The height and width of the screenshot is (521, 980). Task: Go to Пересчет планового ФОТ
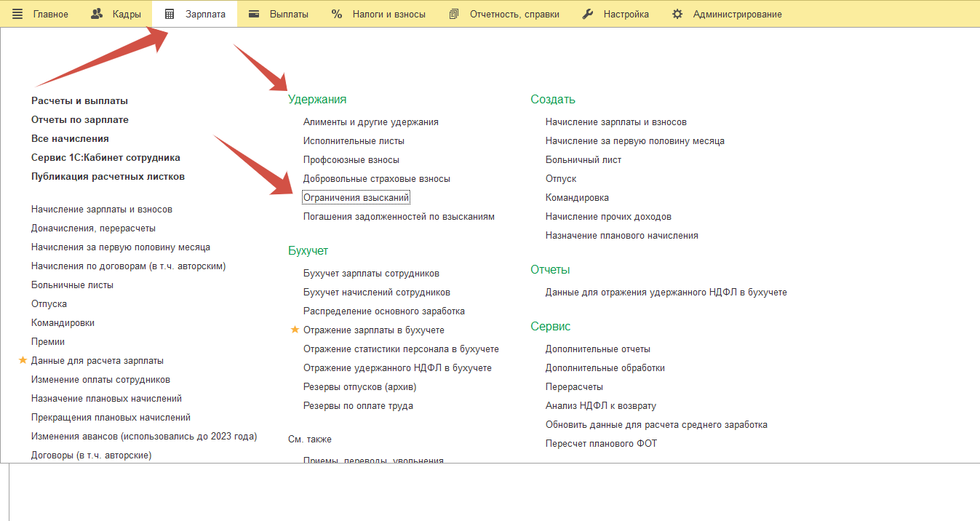pos(601,444)
